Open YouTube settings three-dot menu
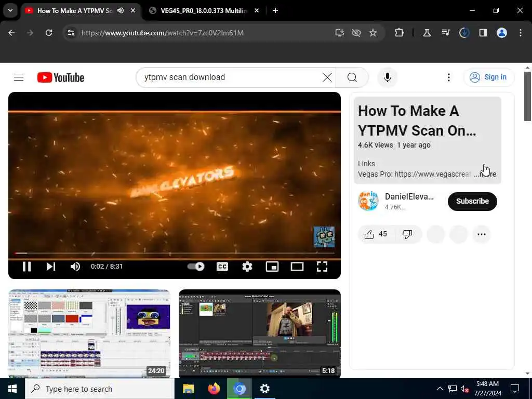532x399 pixels. [x=448, y=77]
